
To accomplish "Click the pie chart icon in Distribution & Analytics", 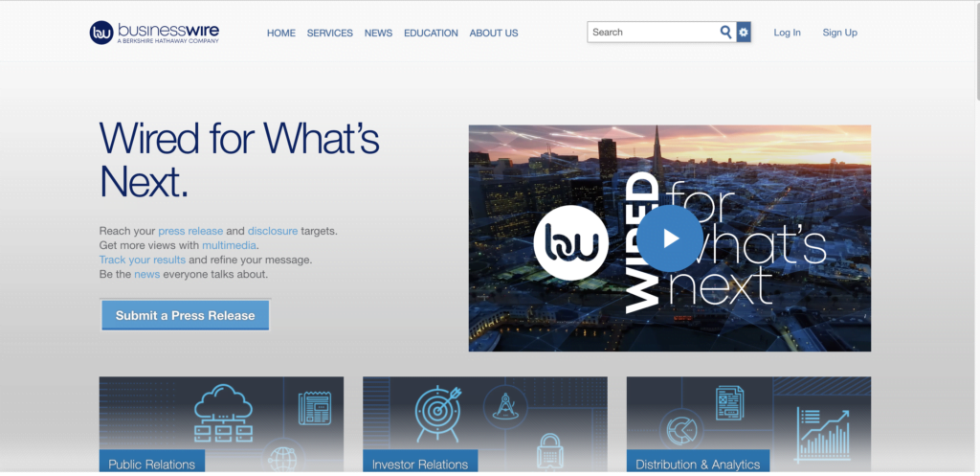I will tap(681, 432).
